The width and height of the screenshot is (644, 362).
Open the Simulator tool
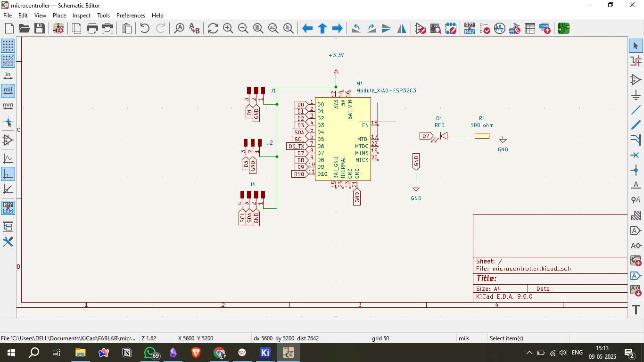500,29
